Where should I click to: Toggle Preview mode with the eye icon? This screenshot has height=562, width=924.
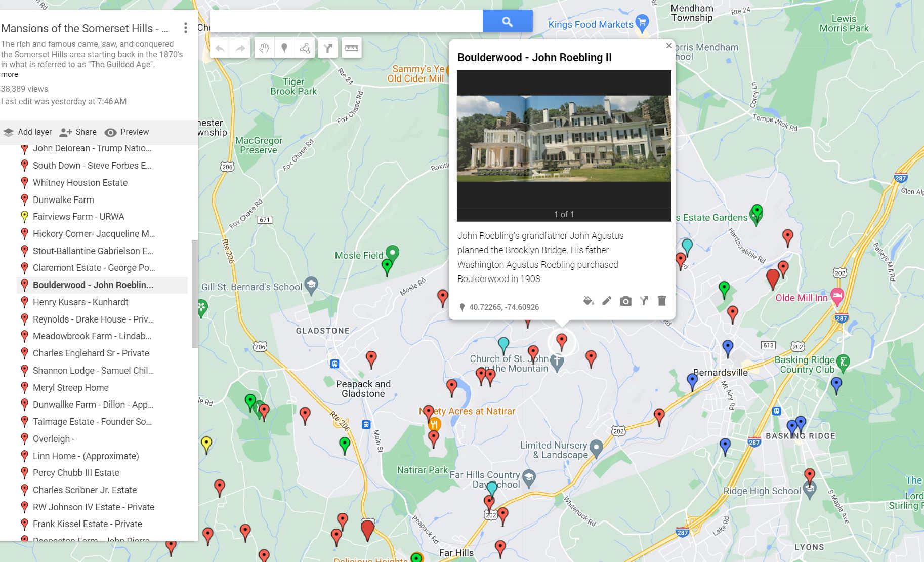(x=126, y=132)
